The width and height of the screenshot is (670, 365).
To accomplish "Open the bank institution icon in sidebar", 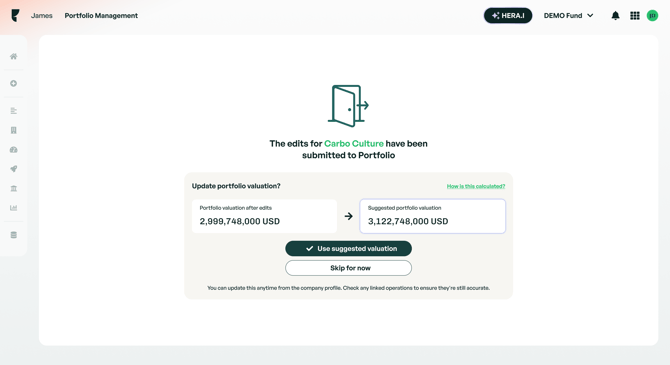I will [x=14, y=188].
